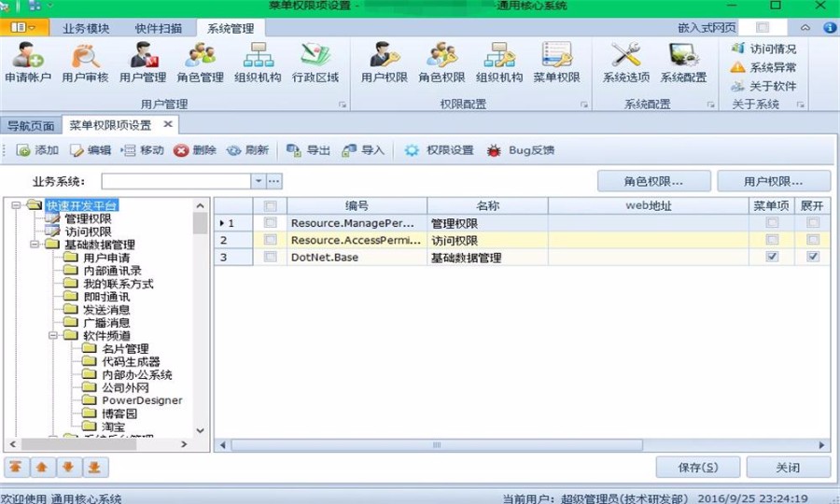Switch to the 导航页面 document tab
This screenshot has height=504, width=840.
(31, 126)
